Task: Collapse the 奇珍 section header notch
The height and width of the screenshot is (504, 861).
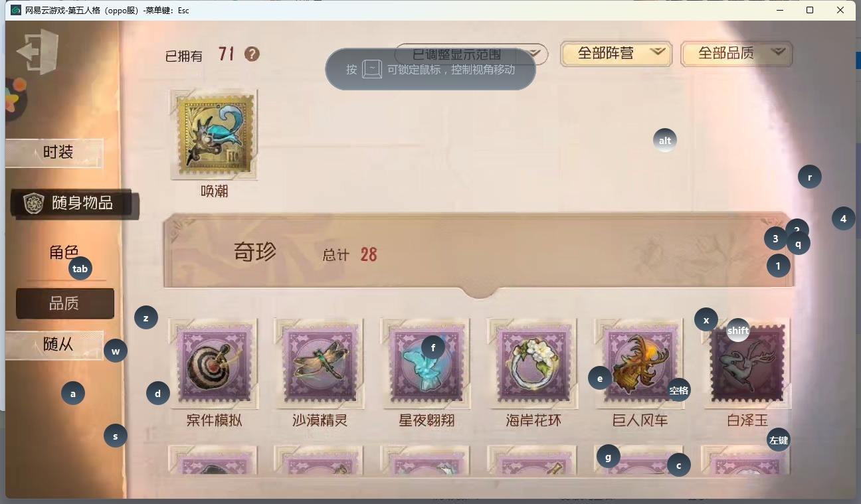Action: click(480, 291)
